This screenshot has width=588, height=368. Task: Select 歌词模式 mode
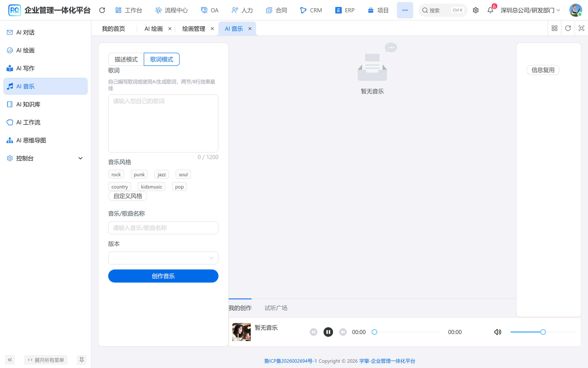point(161,59)
